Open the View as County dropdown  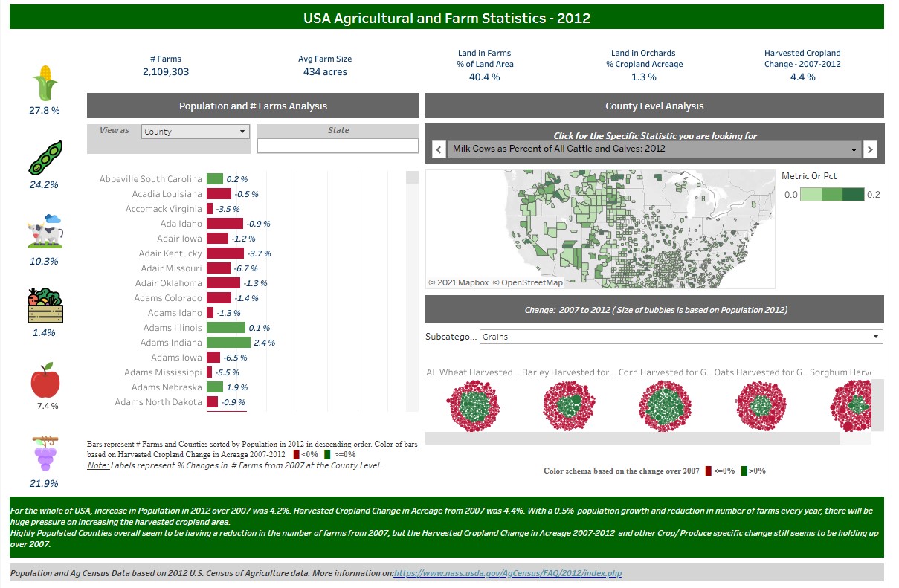click(x=195, y=131)
